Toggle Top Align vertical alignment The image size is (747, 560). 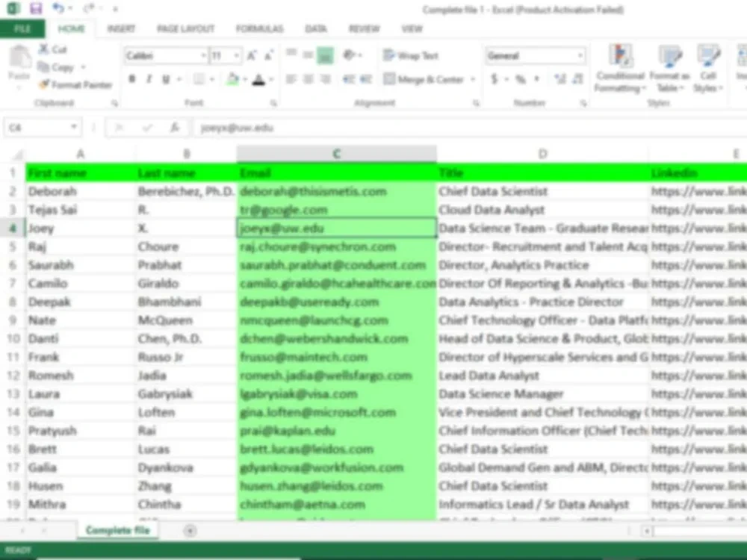(291, 54)
